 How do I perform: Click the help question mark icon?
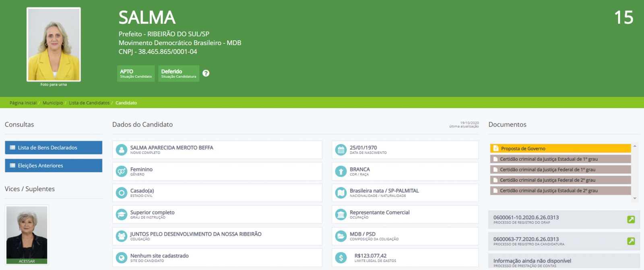[206, 73]
